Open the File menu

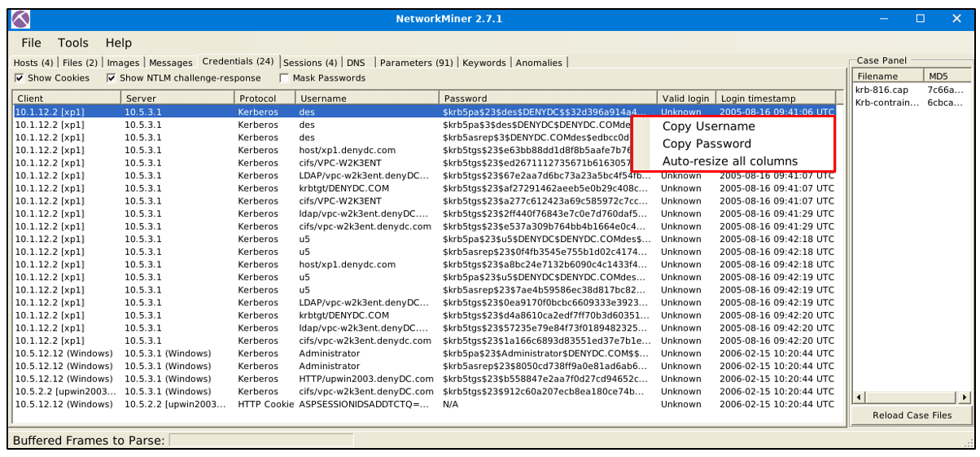coord(31,42)
